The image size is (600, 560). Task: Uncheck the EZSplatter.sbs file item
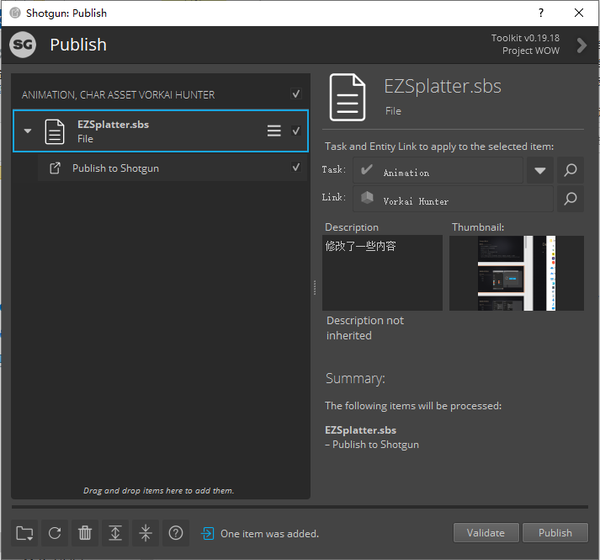[296, 131]
